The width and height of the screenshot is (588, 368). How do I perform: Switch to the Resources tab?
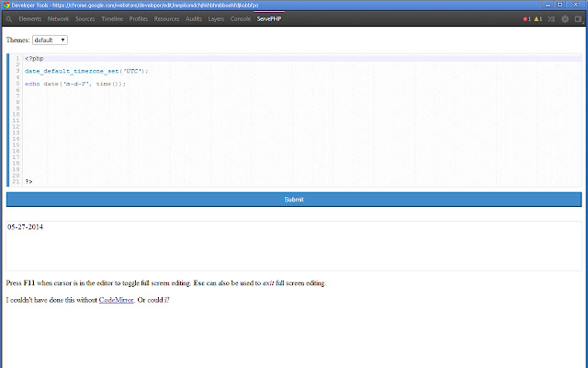click(x=166, y=18)
